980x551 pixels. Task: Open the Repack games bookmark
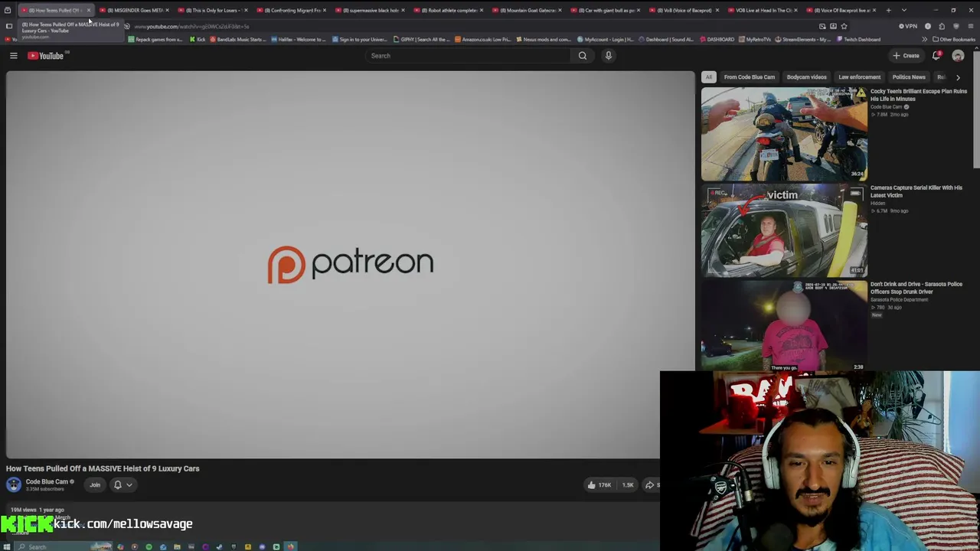tap(155, 40)
